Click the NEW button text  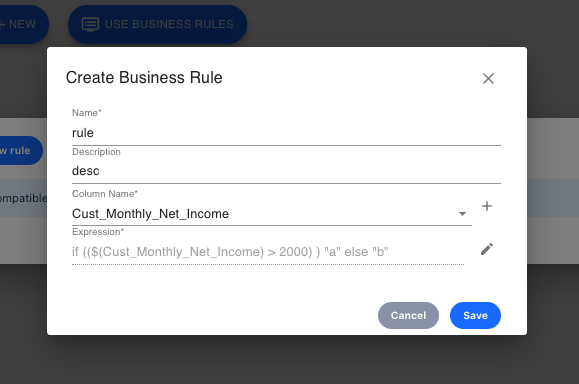(22, 24)
